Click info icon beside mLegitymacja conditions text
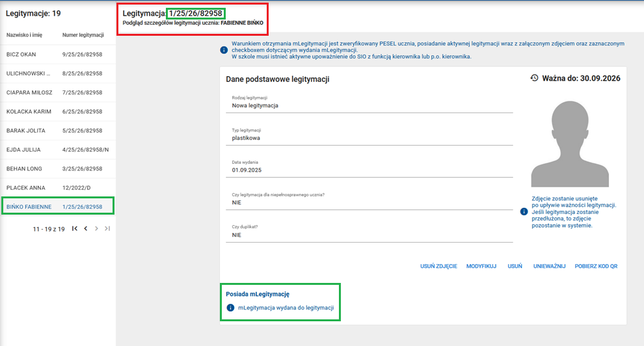Image resolution: width=644 pixels, height=346 pixels. 224,50
